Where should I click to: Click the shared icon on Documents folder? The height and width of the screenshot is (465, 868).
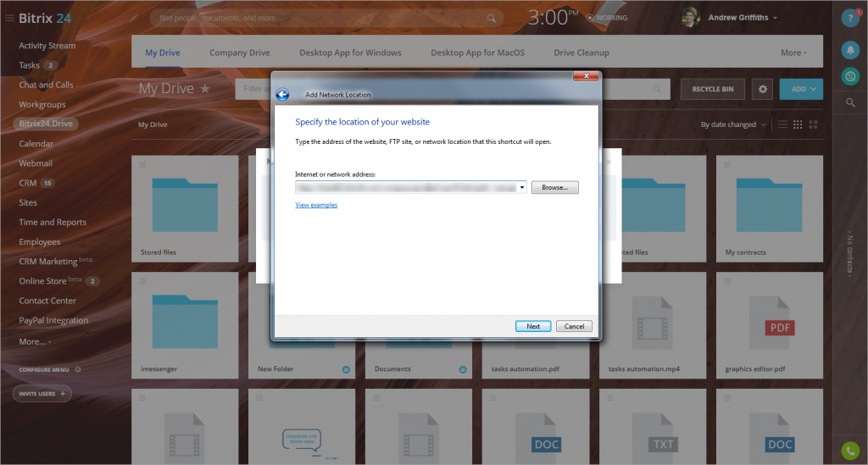point(463,369)
